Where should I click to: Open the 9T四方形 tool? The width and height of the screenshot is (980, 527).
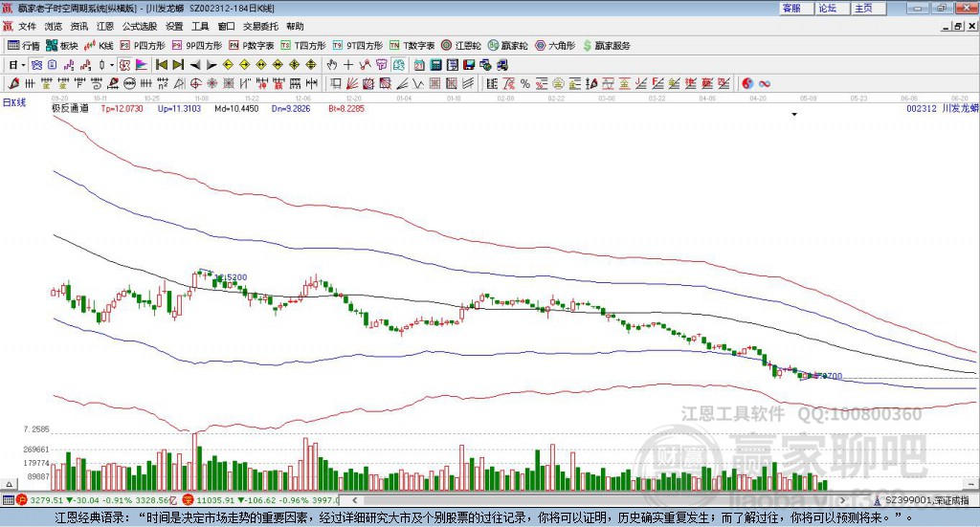coord(358,46)
